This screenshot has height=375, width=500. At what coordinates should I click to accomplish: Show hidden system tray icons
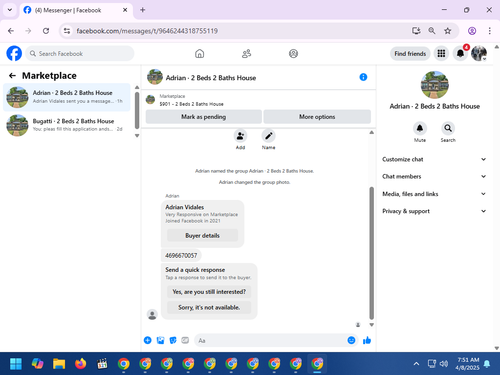point(416,364)
